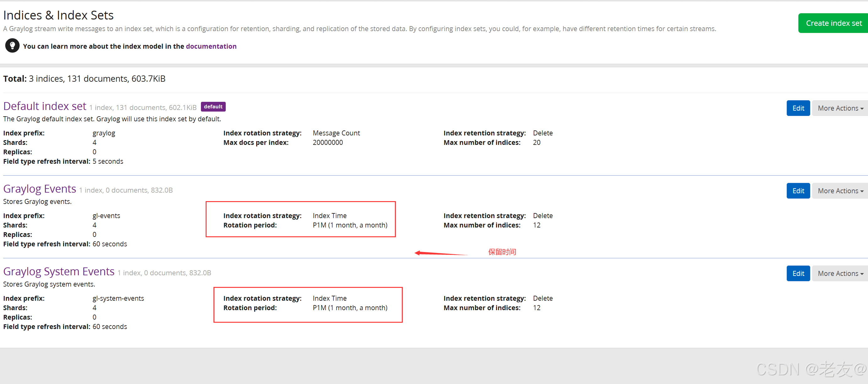
Task: Open the Default index set title link
Action: 45,106
